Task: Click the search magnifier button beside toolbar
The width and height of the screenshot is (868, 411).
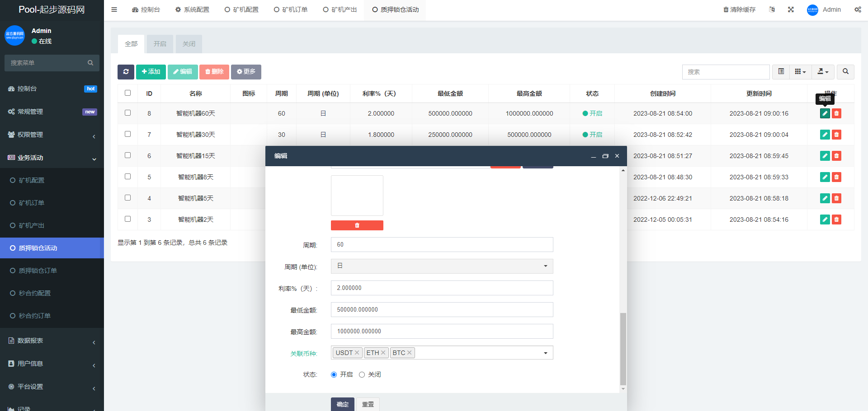Action: click(x=845, y=72)
